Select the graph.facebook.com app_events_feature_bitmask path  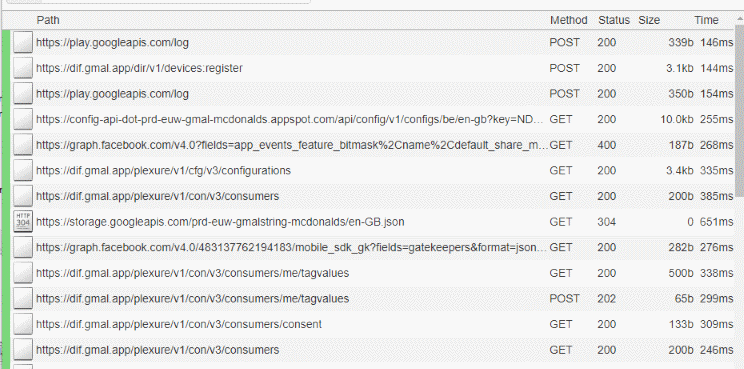click(x=291, y=145)
